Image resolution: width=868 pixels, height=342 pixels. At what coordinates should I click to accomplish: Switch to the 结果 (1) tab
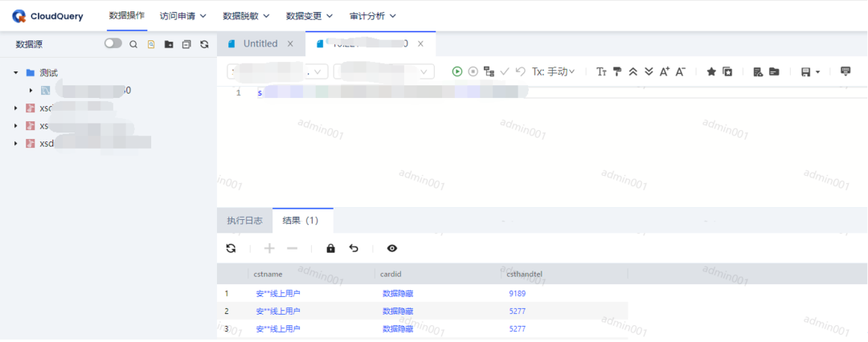point(301,221)
